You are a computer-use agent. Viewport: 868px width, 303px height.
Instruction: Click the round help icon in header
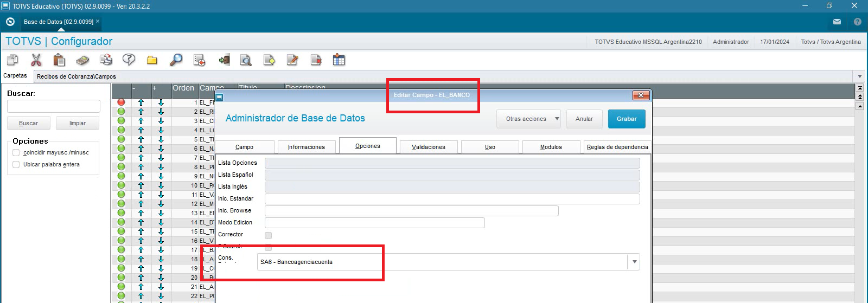[x=858, y=22]
